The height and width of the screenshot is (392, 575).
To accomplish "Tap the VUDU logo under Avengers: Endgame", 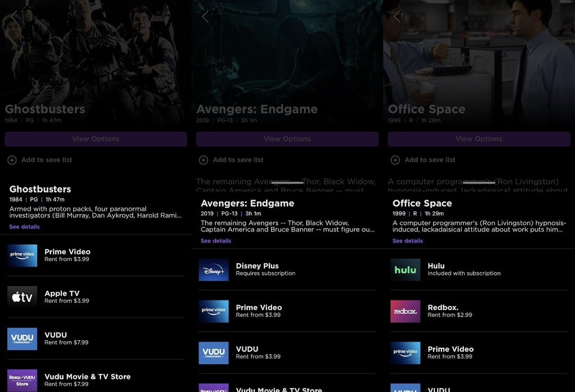I will click(x=214, y=353).
